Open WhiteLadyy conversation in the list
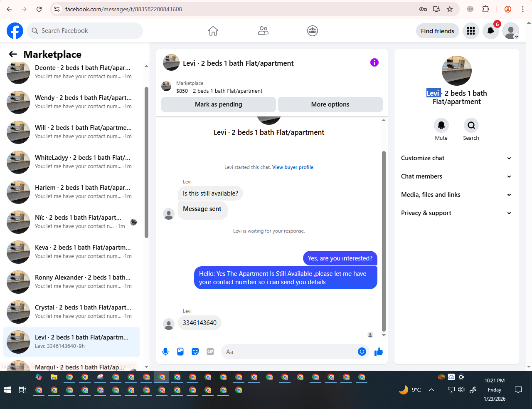Image resolution: width=532 pixels, height=409 pixels. (71, 162)
